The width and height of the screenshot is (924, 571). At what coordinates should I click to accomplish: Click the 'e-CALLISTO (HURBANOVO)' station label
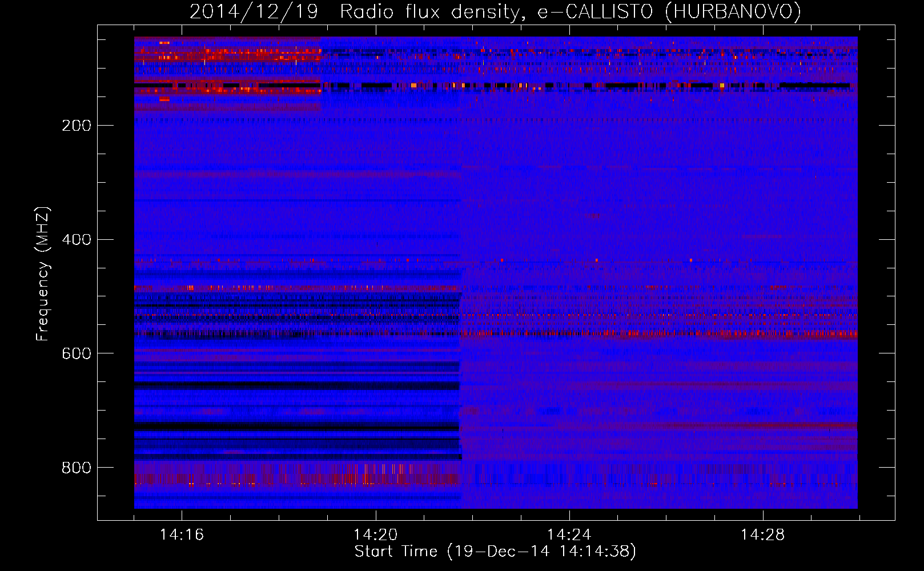[669, 12]
